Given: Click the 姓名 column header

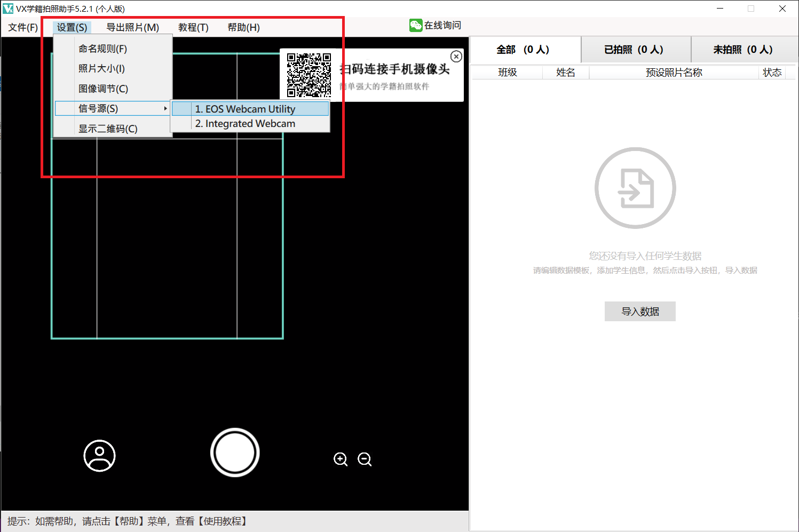Looking at the screenshot, I should (566, 72).
